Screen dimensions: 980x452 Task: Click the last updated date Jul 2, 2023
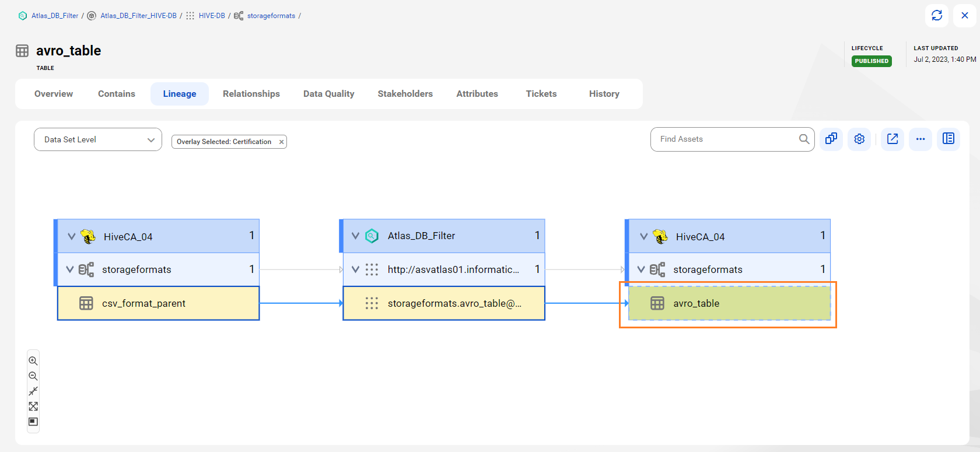pos(945,59)
